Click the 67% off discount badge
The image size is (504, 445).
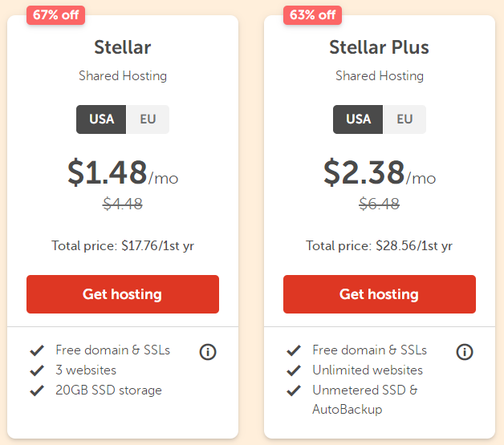56,15
